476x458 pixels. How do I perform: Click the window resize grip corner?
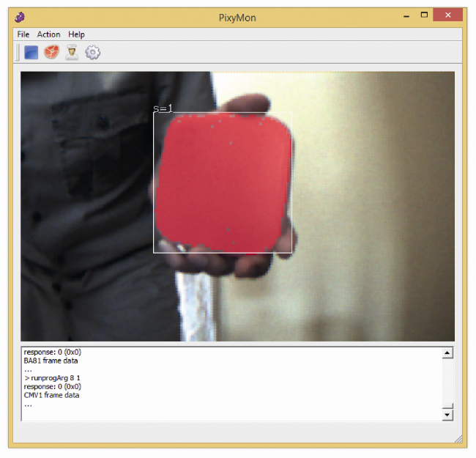[458, 439]
